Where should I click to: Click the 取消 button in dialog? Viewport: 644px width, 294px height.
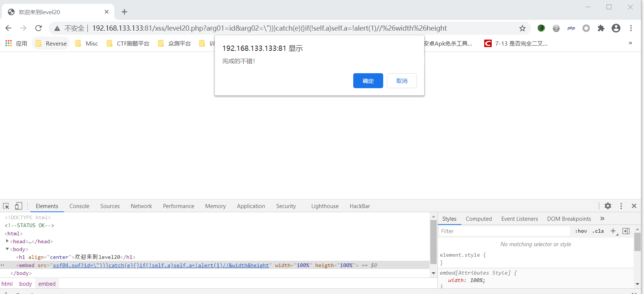[x=402, y=81]
